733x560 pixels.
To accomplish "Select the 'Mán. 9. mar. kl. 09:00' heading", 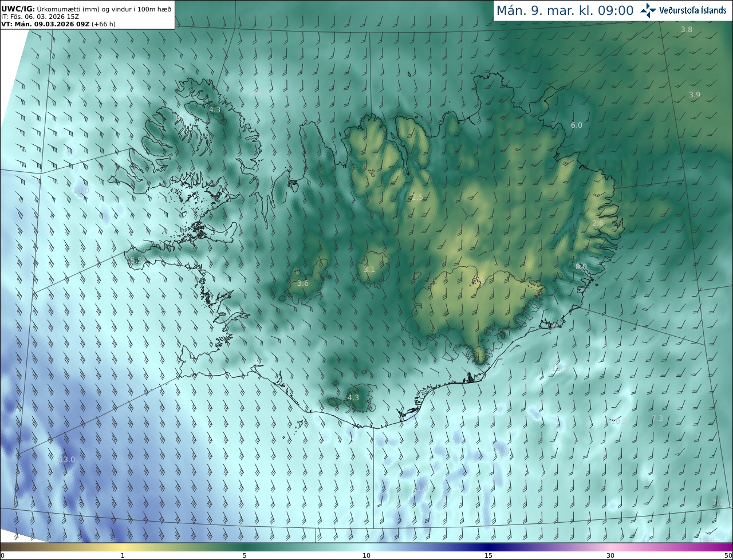I will coord(565,10).
